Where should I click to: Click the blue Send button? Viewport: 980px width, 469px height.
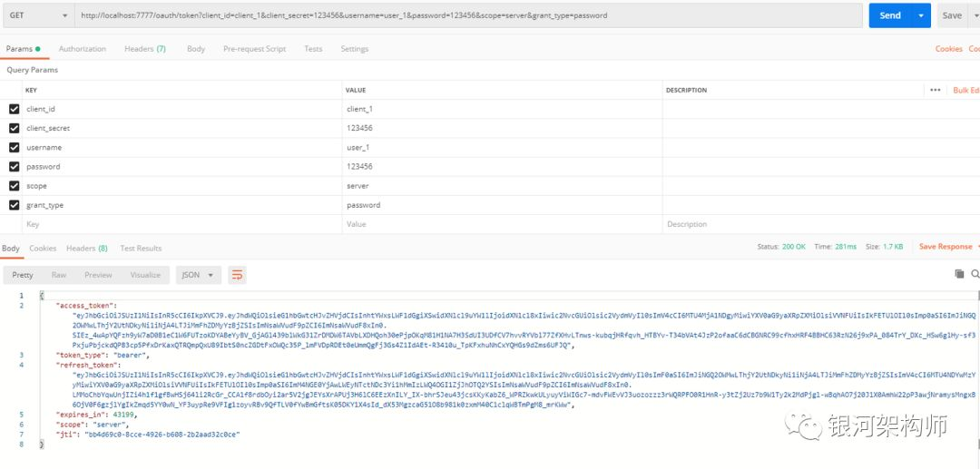coord(889,15)
